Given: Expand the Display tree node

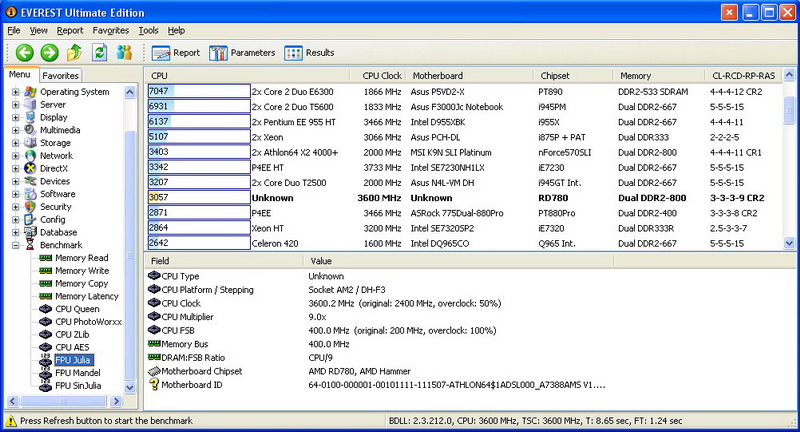Looking at the screenshot, I should [x=15, y=117].
